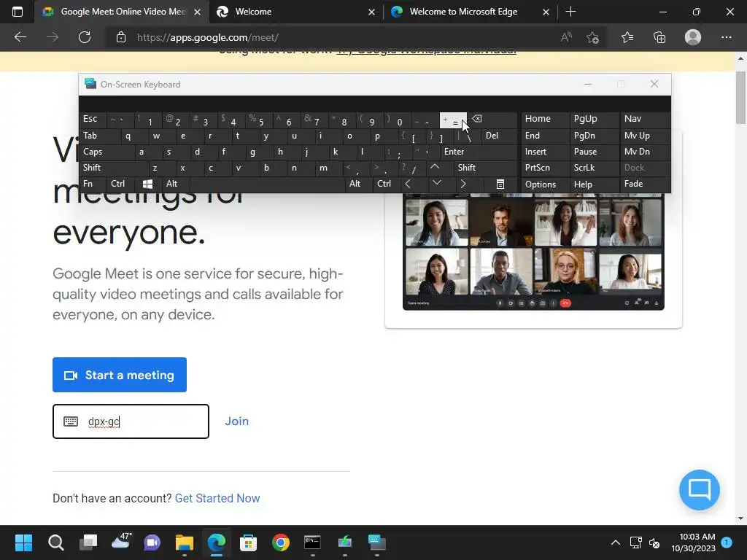Screen dimensions: 747x560
Task: Click the Start a meeting button
Action: pyautogui.click(x=120, y=375)
